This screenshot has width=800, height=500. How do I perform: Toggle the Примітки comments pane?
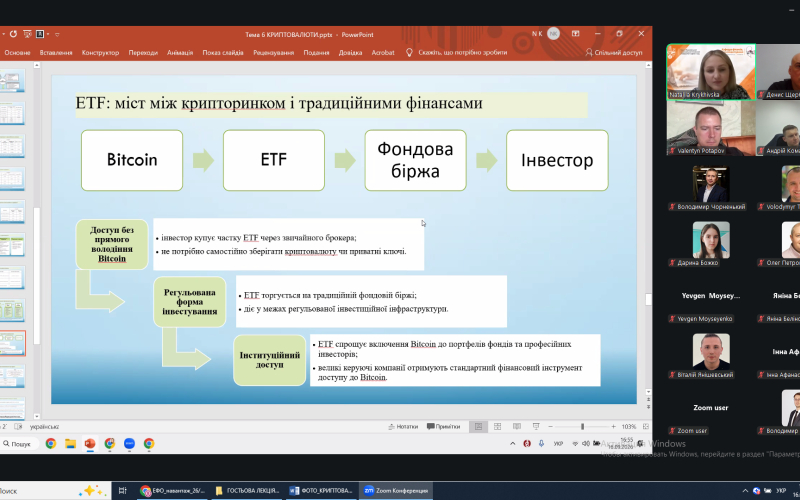pyautogui.click(x=443, y=427)
